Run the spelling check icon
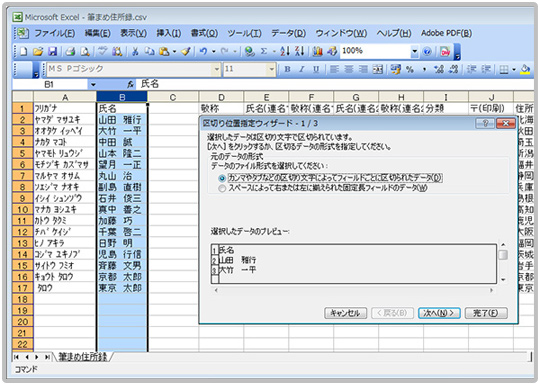 point(102,52)
